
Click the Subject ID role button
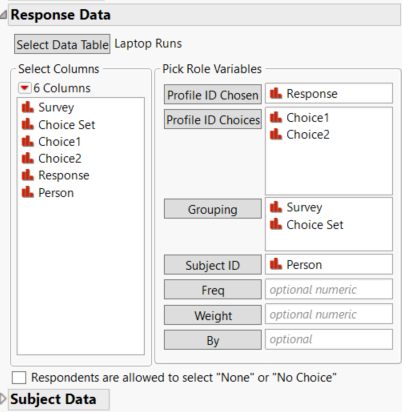pyautogui.click(x=213, y=265)
